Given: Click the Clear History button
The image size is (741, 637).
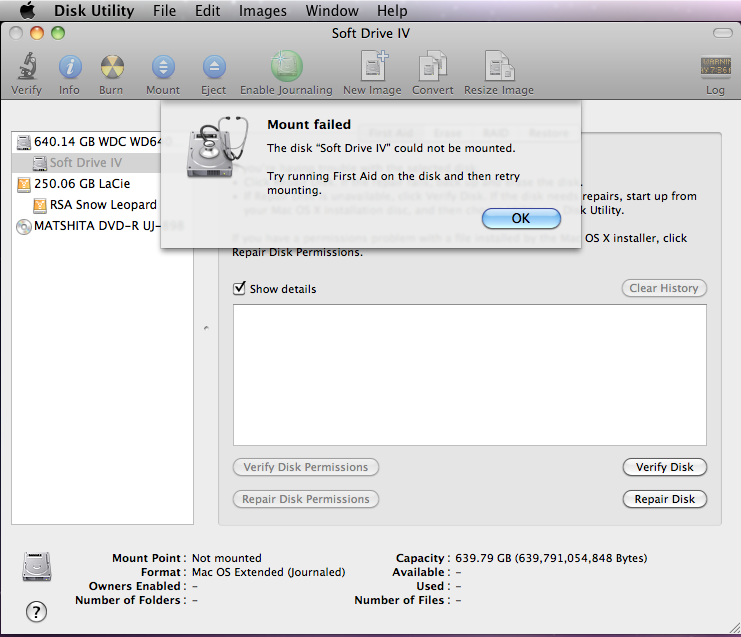Looking at the screenshot, I should tap(664, 288).
